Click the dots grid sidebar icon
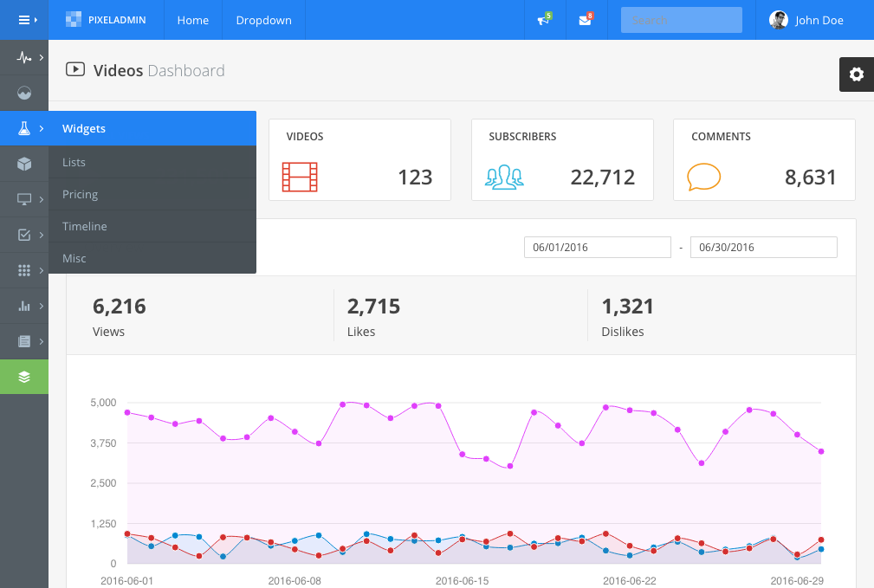 point(24,270)
